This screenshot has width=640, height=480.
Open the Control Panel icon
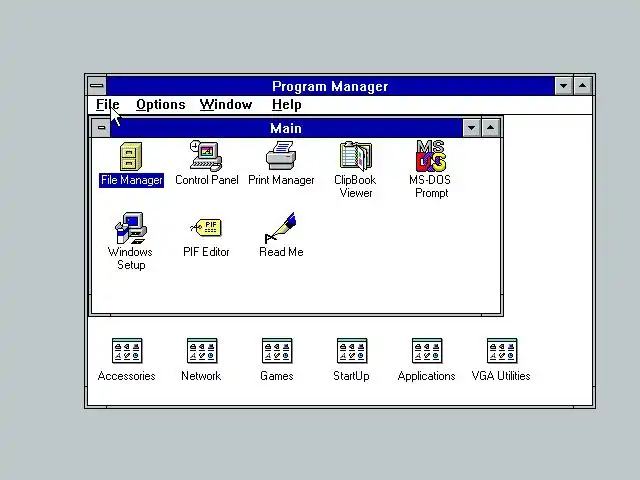tap(206, 156)
